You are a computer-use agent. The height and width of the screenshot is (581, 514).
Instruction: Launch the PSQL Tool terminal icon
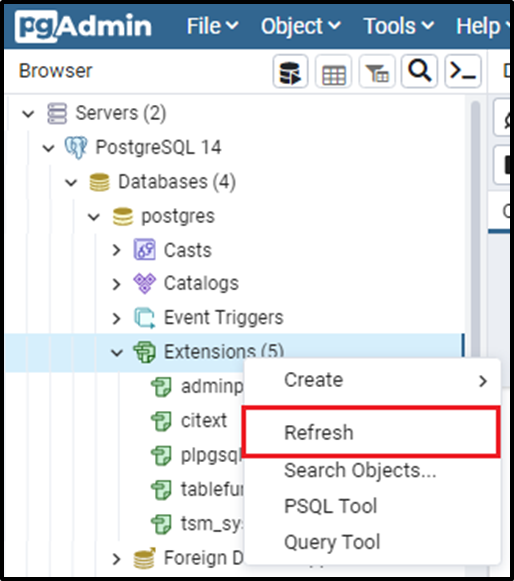point(463,71)
